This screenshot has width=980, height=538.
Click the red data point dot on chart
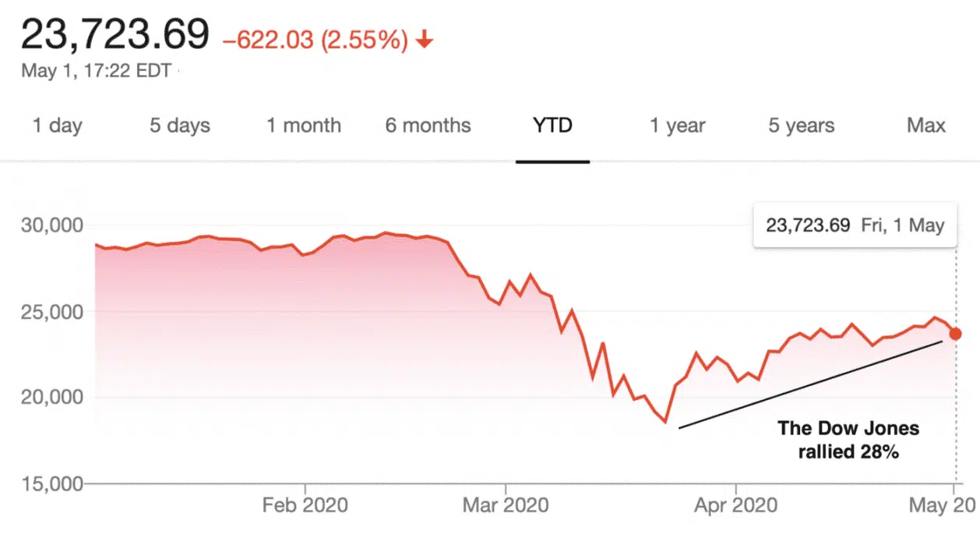click(x=956, y=334)
